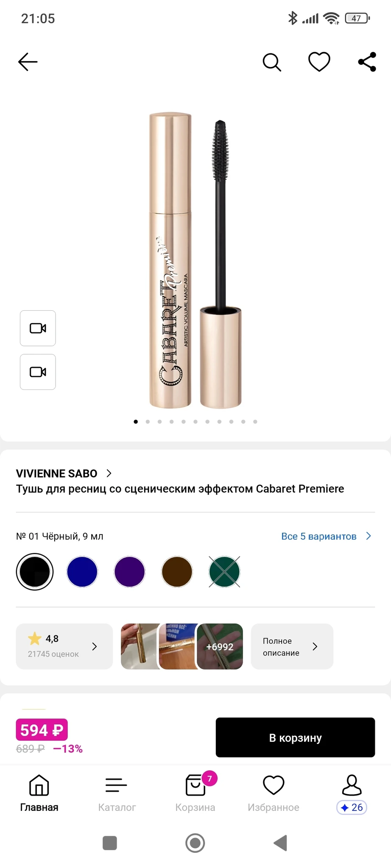Tap the back arrow icon
This screenshot has width=391, height=868.
point(28,62)
